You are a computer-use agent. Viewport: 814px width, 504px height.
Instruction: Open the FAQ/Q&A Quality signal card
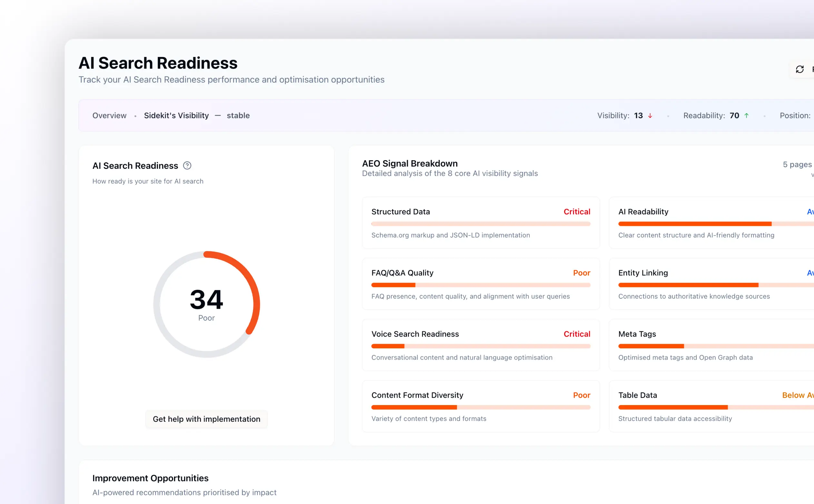point(481,284)
